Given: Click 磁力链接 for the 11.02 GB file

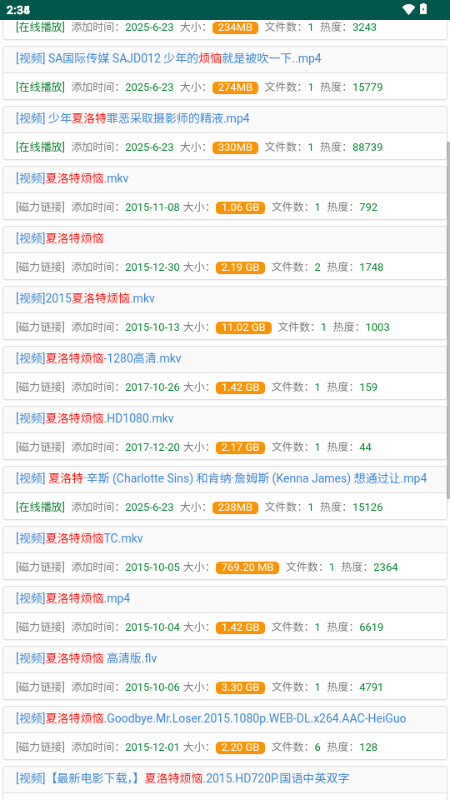Looking at the screenshot, I should (x=40, y=327).
